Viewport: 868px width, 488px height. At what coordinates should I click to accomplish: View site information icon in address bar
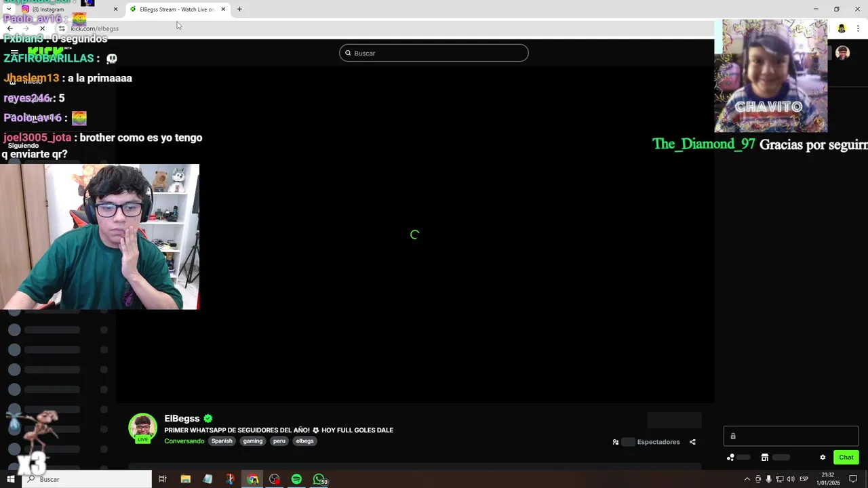pos(62,28)
